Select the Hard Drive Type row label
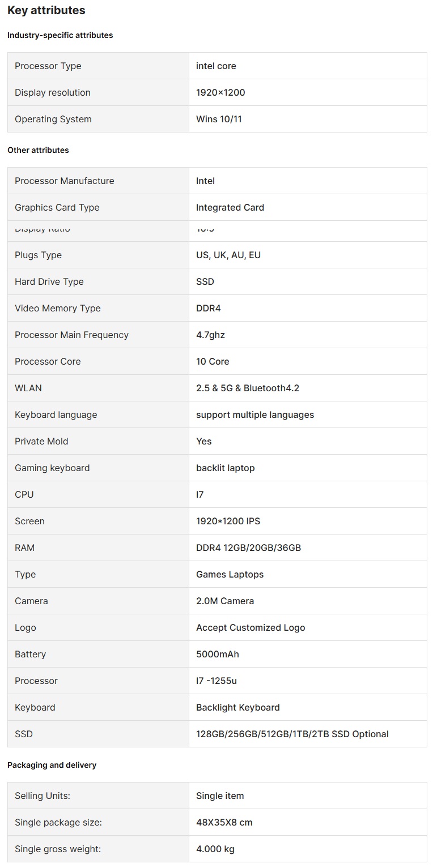Viewport: 433px width, 868px height. [x=49, y=281]
